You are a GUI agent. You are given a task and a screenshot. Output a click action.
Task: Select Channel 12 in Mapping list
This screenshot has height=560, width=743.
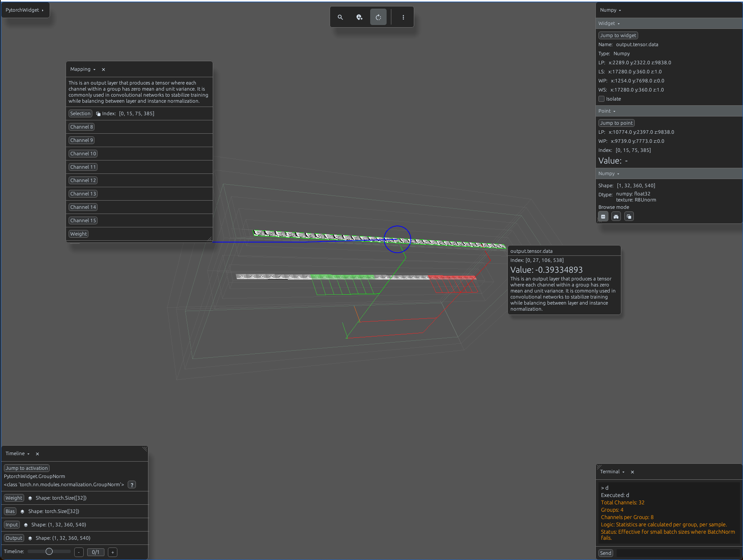coord(83,180)
